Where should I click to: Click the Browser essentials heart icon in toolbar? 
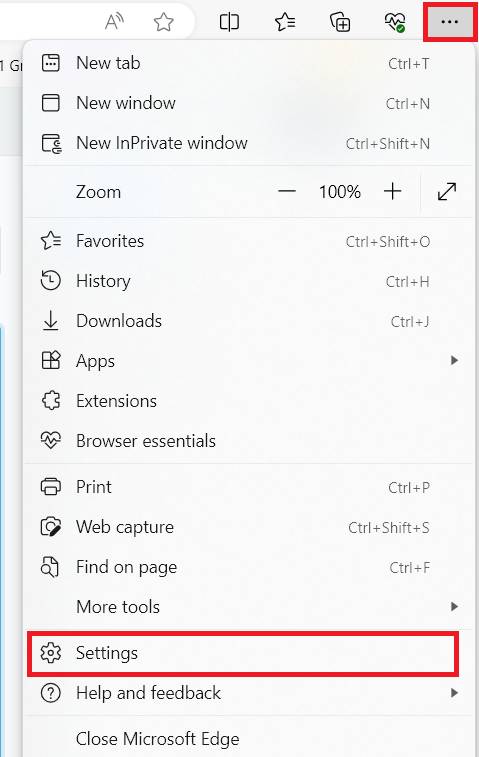click(x=394, y=22)
